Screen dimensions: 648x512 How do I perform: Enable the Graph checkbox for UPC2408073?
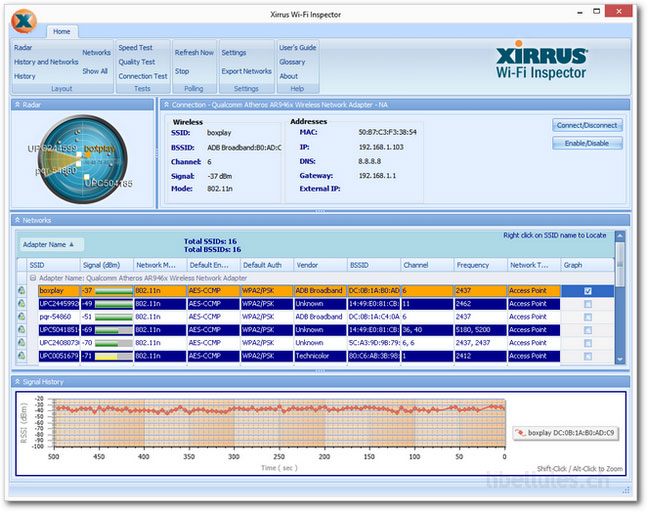tap(588, 343)
